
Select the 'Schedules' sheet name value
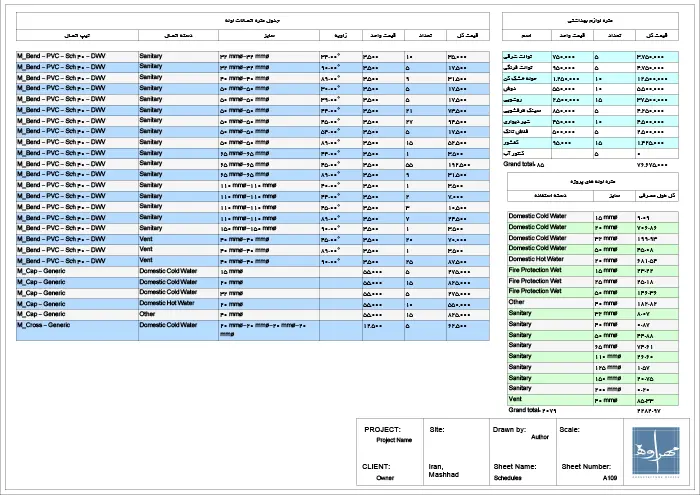point(508,478)
